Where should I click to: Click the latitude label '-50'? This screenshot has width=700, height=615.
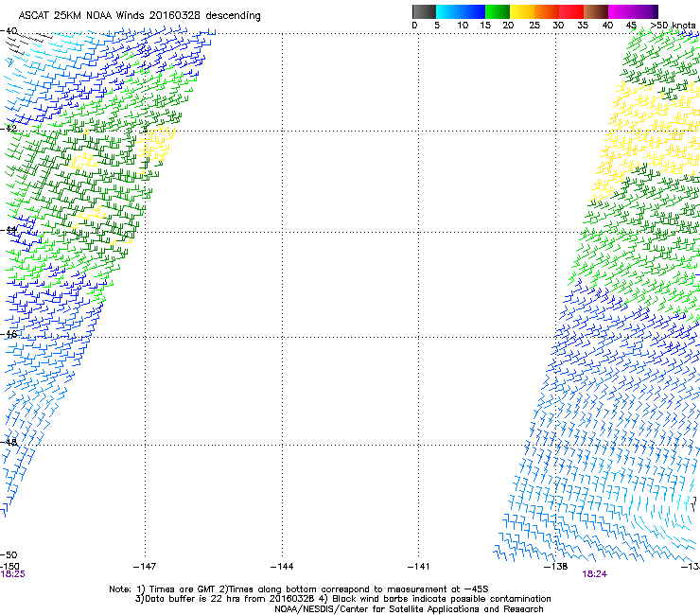tap(9, 554)
